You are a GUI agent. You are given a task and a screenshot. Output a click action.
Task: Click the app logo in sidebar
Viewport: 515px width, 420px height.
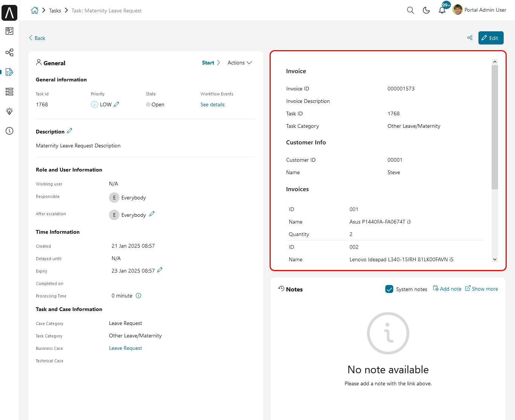pyautogui.click(x=9, y=13)
